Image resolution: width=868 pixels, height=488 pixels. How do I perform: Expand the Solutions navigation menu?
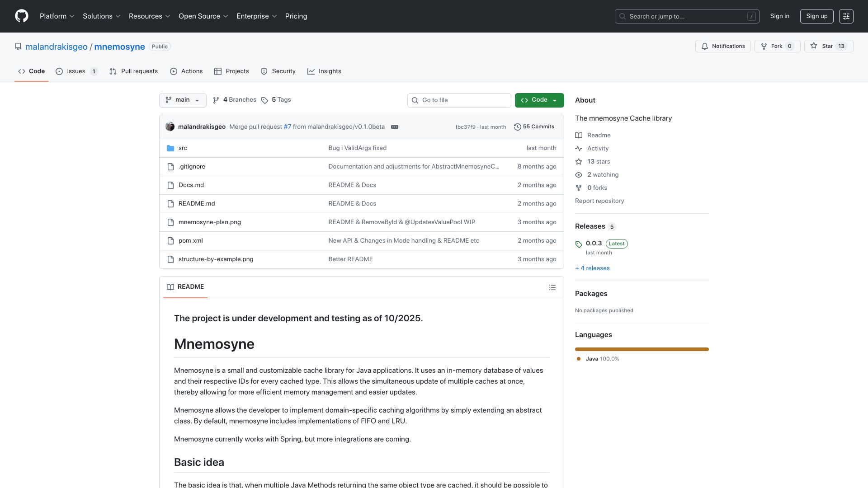102,16
